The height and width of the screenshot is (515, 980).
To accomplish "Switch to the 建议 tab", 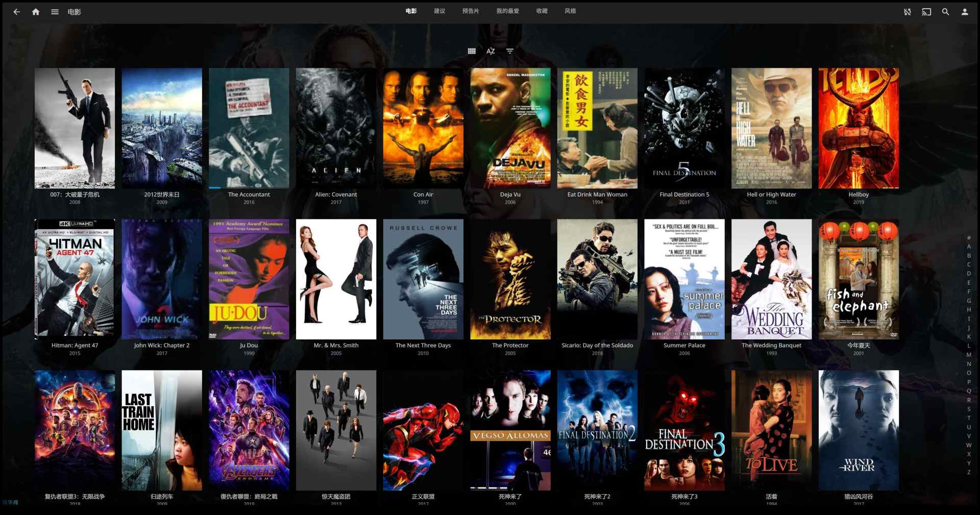I will click(x=439, y=11).
